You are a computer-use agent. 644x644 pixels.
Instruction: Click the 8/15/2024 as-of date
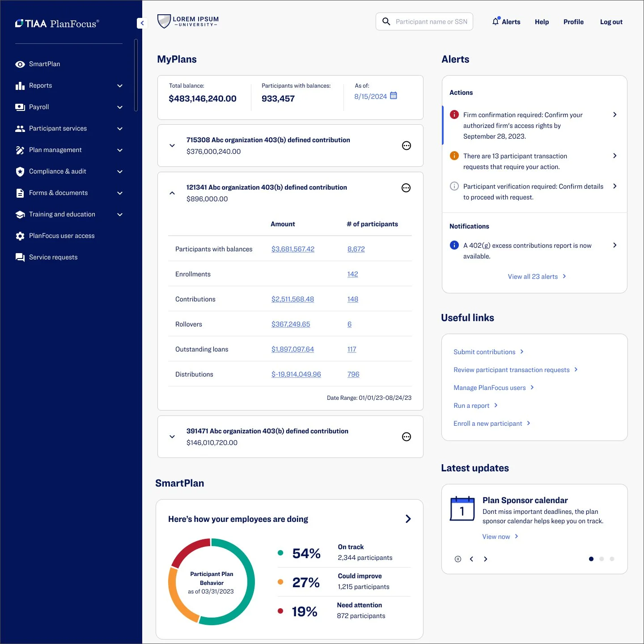pos(370,97)
